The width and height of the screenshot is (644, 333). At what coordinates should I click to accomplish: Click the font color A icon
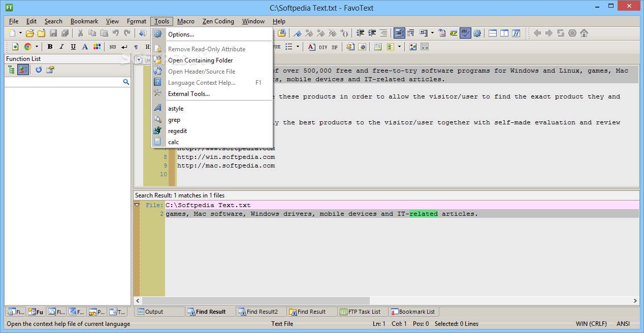pos(85,47)
